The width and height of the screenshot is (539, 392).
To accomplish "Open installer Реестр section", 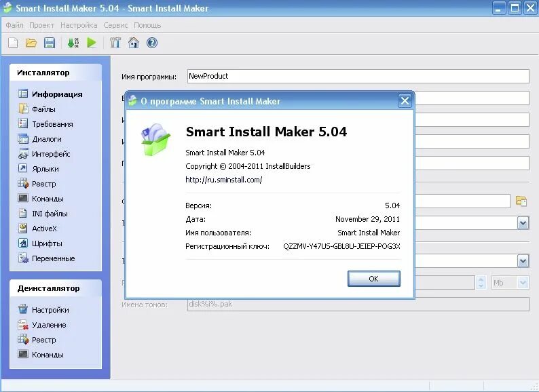I will pos(37,184).
